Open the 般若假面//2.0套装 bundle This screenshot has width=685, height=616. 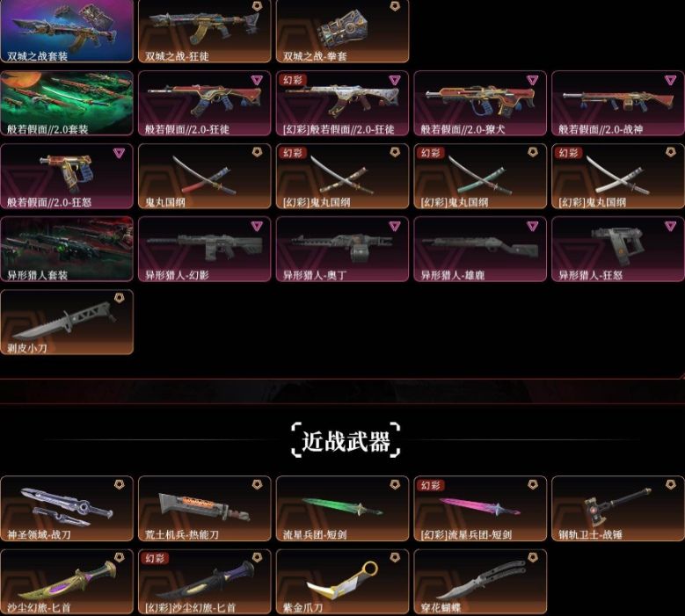pos(67,103)
